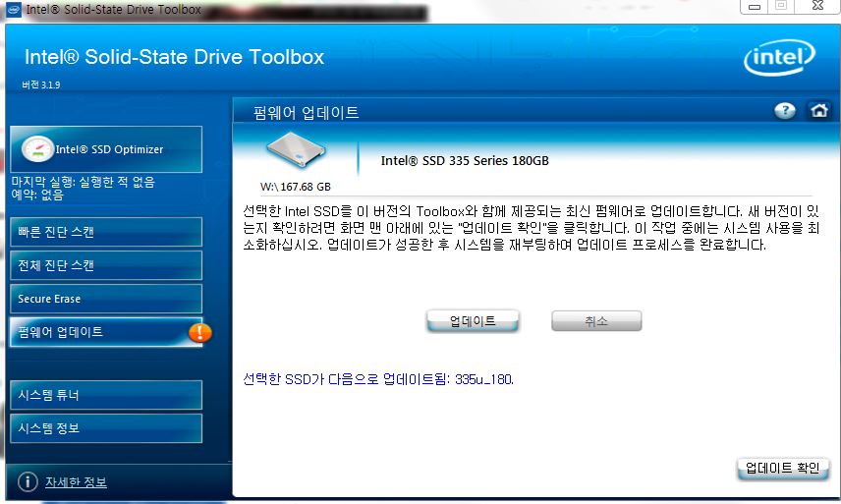
Task: Click the W:\ 167.68 GB drive label
Action: tap(296, 187)
